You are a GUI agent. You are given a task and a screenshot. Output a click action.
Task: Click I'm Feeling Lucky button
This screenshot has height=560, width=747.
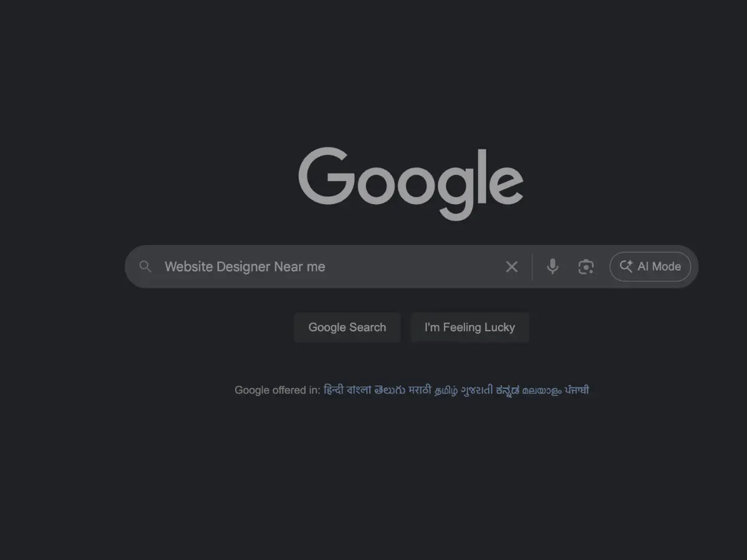click(x=469, y=327)
